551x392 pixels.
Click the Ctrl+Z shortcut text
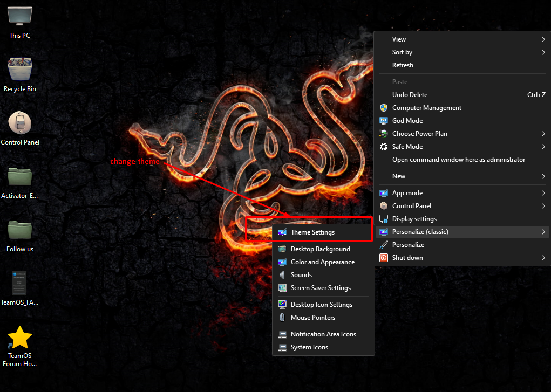[x=536, y=95]
